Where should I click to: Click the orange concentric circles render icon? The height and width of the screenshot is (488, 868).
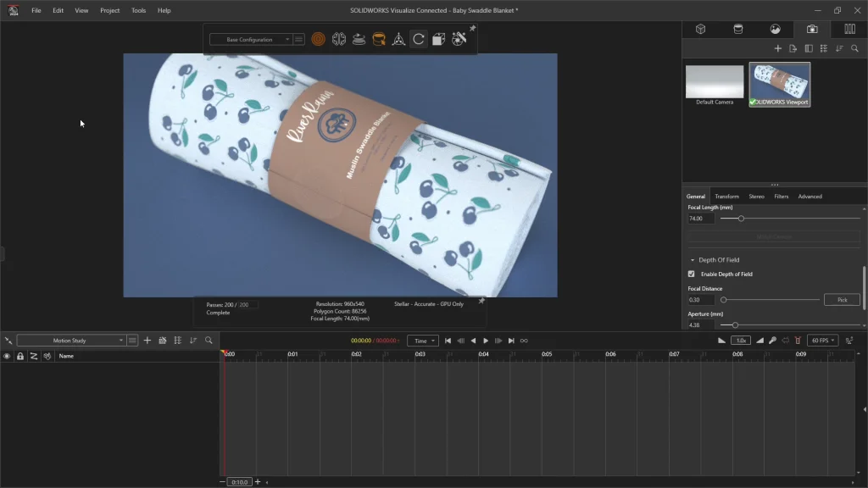tap(318, 39)
